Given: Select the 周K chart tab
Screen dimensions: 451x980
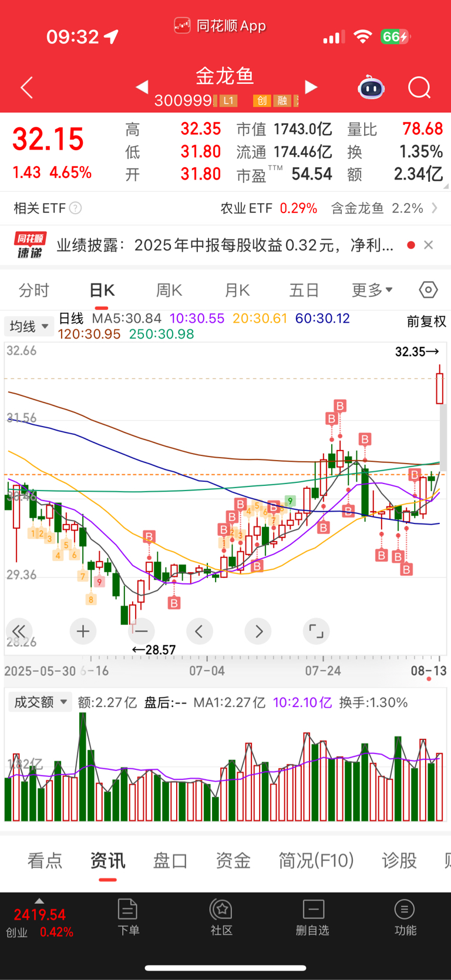Looking at the screenshot, I should click(169, 290).
